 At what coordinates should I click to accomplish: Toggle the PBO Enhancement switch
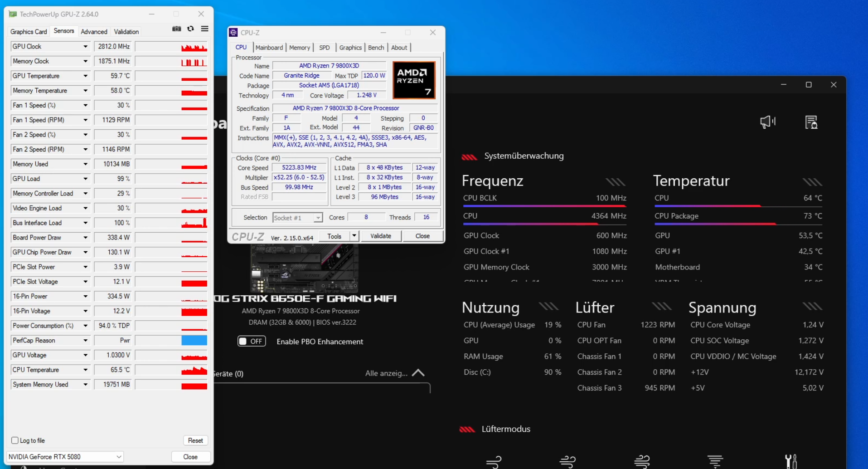[x=252, y=341]
